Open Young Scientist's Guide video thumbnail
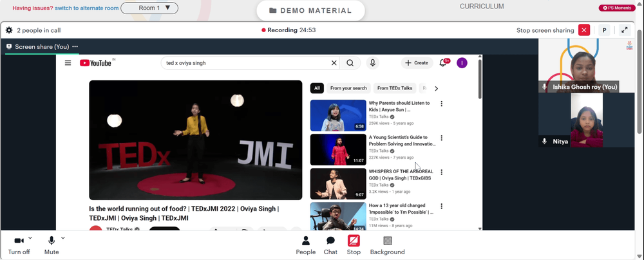Image resolution: width=644 pixels, height=260 pixels. 338,149
